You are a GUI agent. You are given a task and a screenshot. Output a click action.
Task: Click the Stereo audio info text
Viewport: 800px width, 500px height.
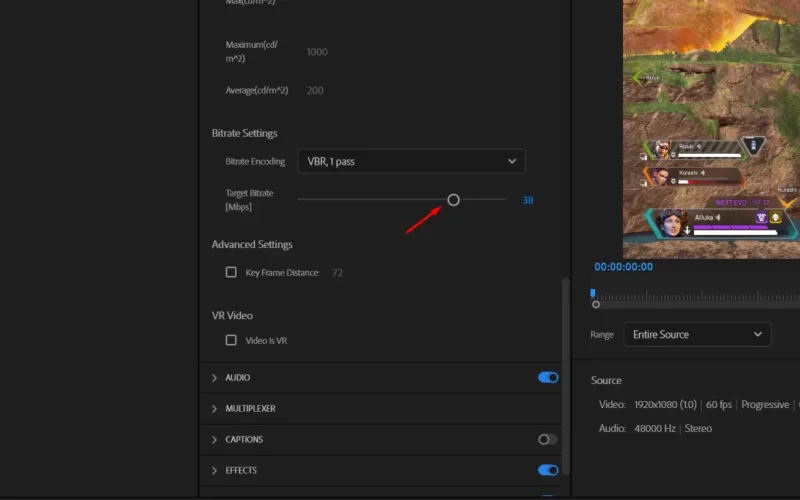698,429
